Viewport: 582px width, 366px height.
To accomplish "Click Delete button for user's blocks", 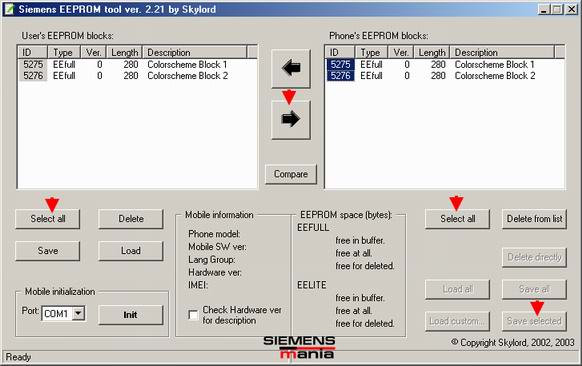I will click(131, 219).
